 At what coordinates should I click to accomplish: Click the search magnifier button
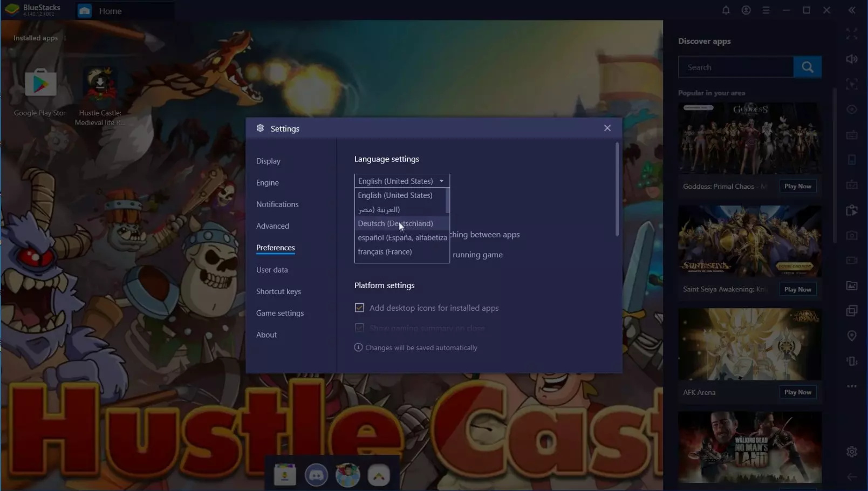(807, 67)
